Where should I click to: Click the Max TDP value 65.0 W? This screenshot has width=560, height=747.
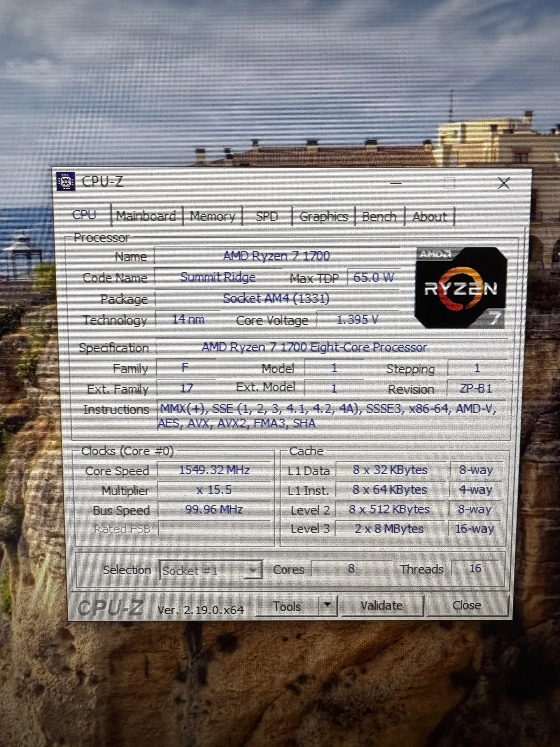373,277
